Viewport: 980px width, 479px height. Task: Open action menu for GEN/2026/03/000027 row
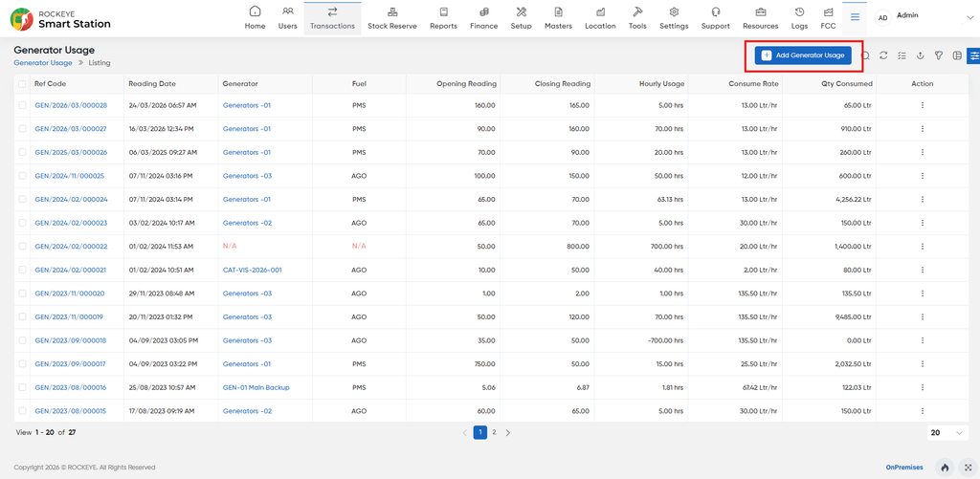point(923,129)
